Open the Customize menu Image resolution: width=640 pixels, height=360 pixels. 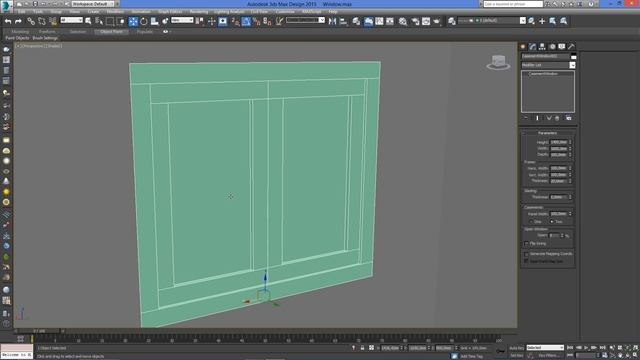(285, 12)
